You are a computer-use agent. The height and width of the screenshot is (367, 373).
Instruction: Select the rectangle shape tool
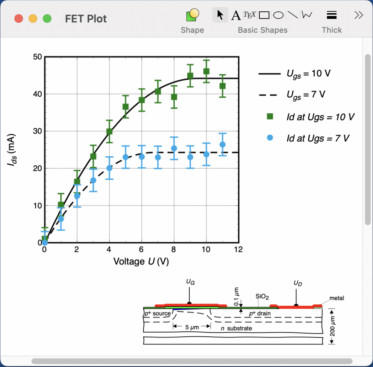click(264, 15)
